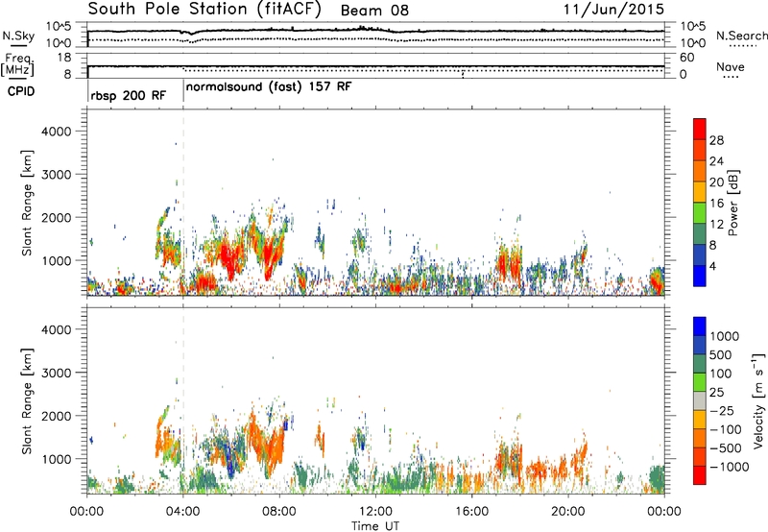Screen dimensions: 768x532
Task: Click the '4000' tick of the power panel
Action: tap(57, 132)
